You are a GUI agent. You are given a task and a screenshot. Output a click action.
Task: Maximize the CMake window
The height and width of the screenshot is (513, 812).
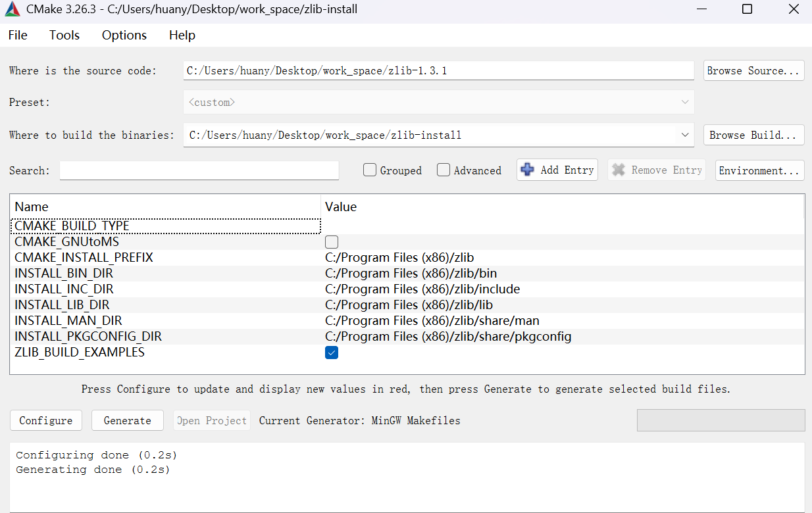[747, 9]
